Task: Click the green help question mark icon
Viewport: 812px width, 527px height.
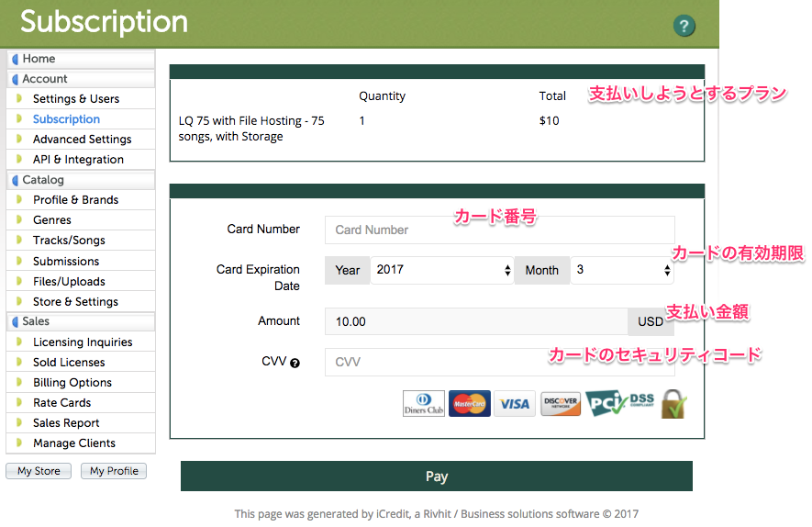Action: 684,26
